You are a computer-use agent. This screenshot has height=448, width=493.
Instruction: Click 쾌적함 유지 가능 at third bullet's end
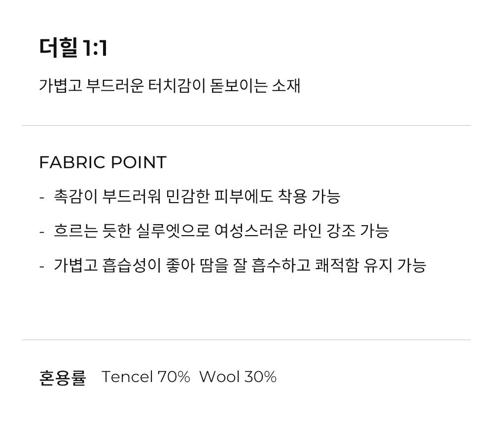370,265
